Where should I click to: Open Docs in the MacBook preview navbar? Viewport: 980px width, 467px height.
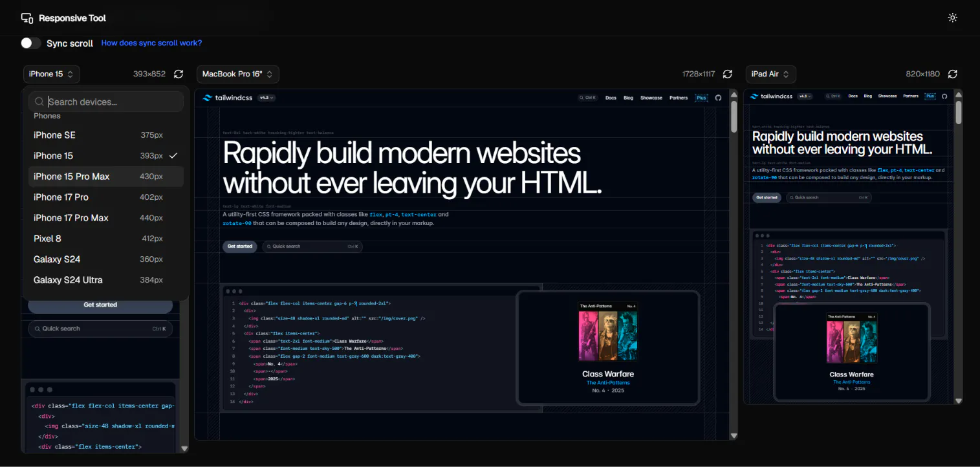tap(611, 98)
